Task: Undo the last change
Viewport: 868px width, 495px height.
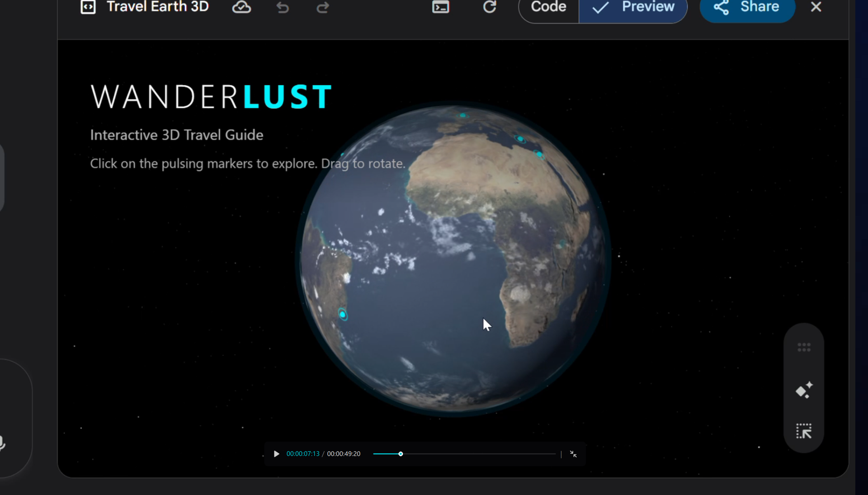Action: (283, 8)
